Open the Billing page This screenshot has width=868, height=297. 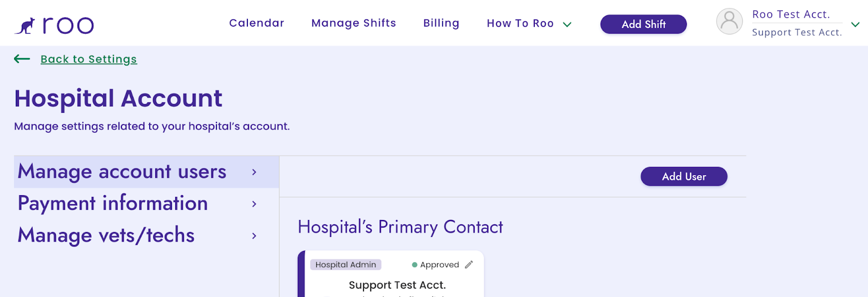pyautogui.click(x=441, y=23)
